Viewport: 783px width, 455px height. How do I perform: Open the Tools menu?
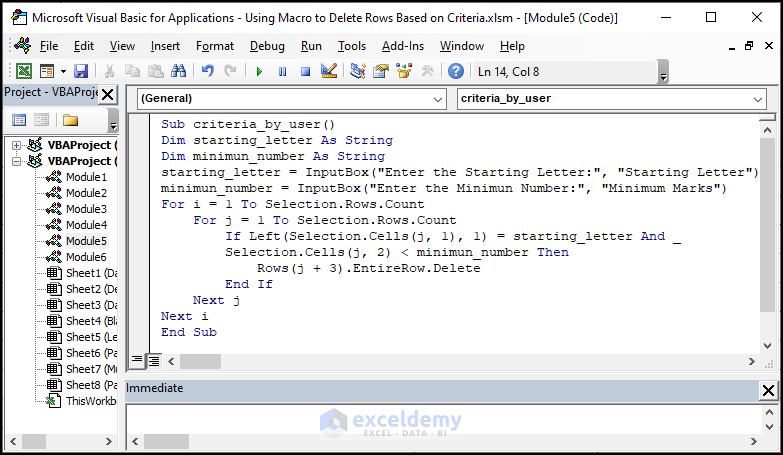[x=352, y=46]
